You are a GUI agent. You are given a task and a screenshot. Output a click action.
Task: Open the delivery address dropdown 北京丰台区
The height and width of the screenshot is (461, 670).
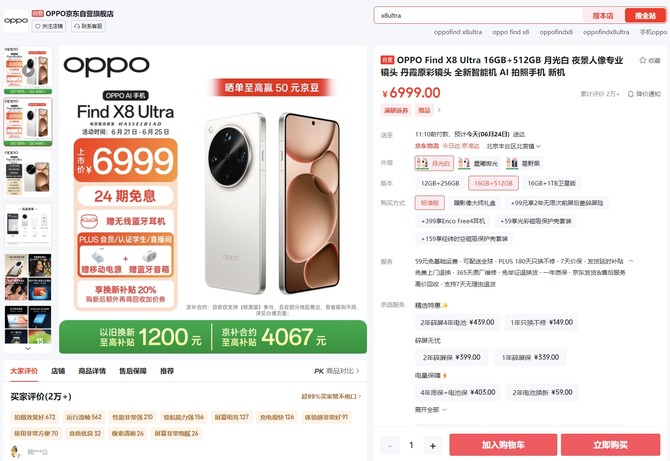[x=513, y=146]
